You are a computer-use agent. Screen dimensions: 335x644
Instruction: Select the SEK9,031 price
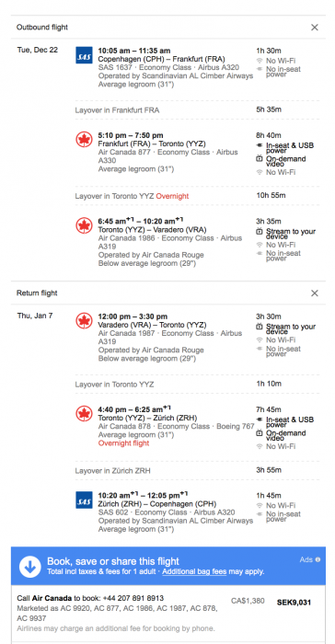click(294, 603)
